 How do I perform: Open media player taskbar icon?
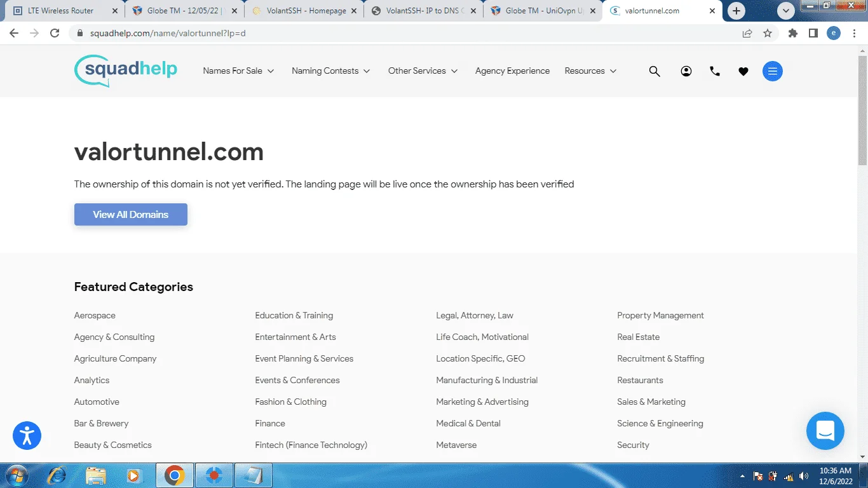(x=134, y=475)
